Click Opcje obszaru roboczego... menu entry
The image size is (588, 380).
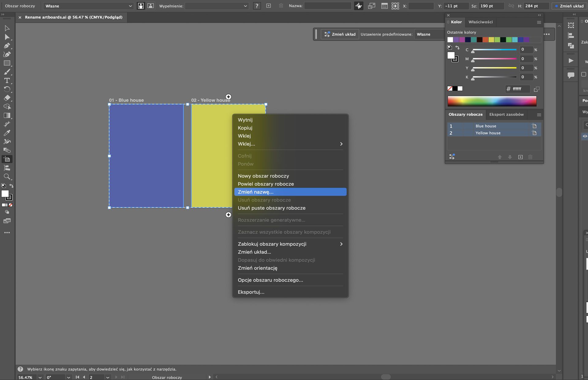(270, 280)
